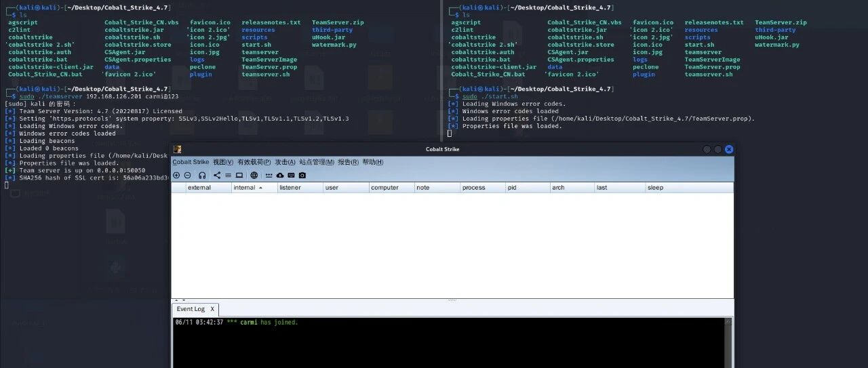Open credentials view icon

(x=269, y=175)
